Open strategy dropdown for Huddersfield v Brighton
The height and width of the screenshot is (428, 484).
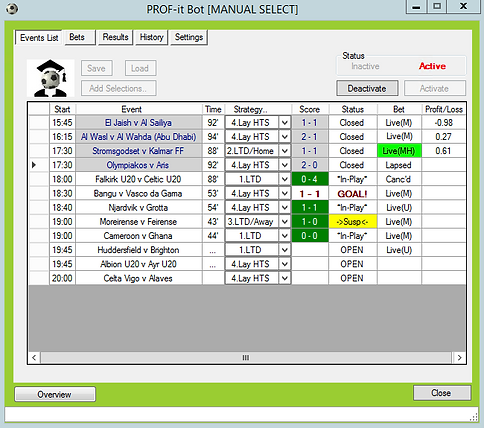coord(284,250)
